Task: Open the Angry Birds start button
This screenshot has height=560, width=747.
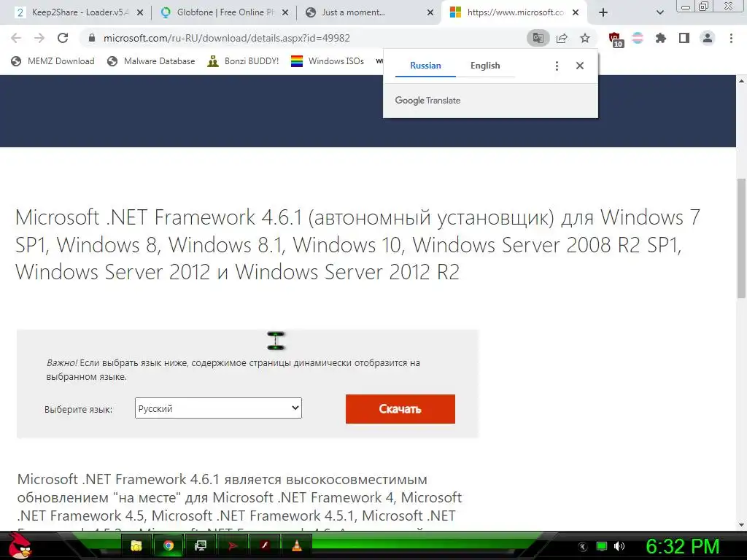Action: pyautogui.click(x=19, y=545)
